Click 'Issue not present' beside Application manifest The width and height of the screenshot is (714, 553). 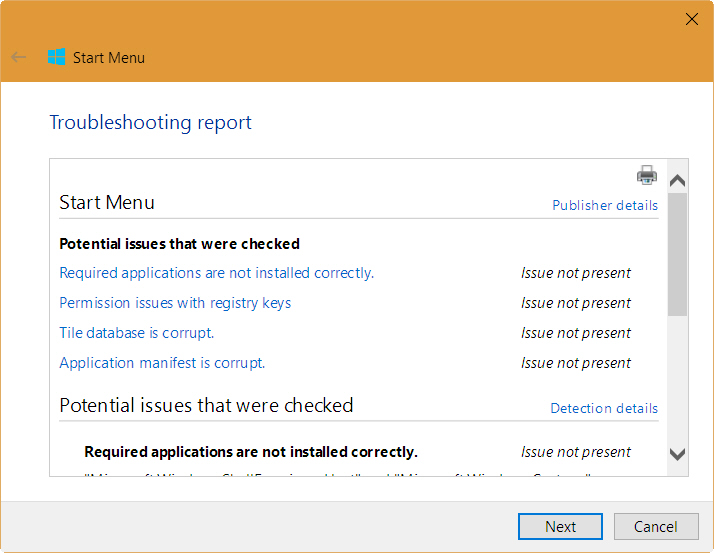coord(576,363)
